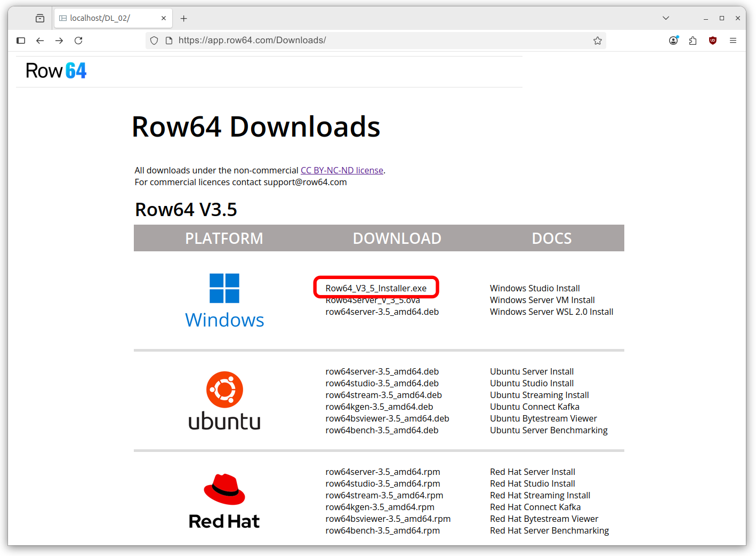The width and height of the screenshot is (756, 556).
Task: Click the Row64 V3.5 version heading
Action: point(186,210)
